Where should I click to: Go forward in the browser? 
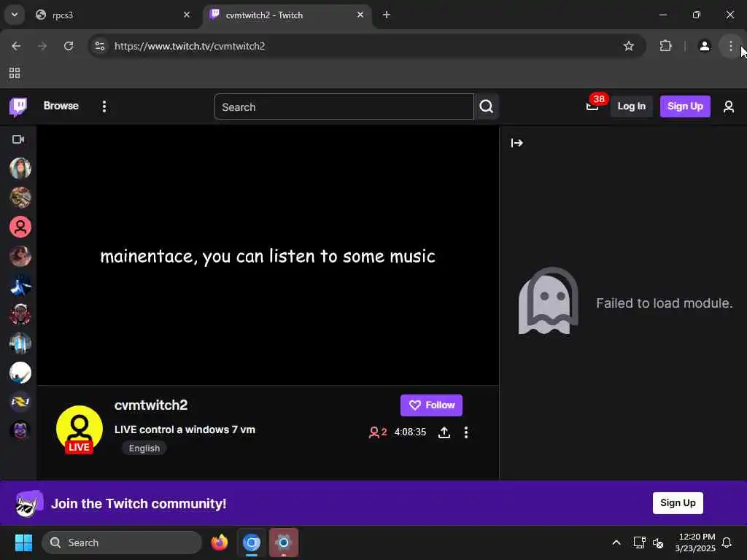[x=42, y=46]
